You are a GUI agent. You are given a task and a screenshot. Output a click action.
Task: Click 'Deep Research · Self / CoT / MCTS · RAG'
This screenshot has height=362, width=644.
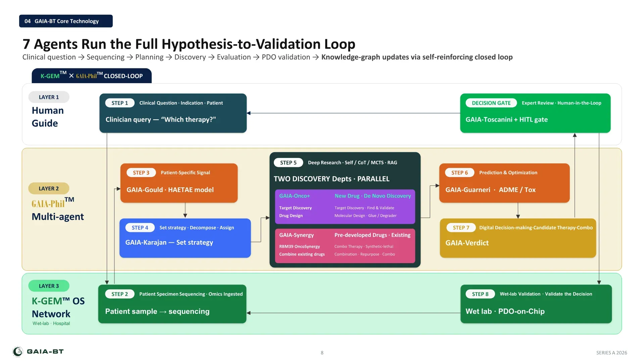353,163
